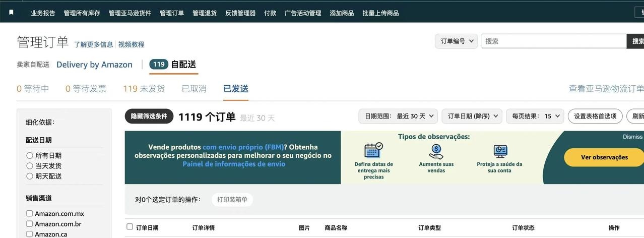The image size is (644, 238).
Task: Switch to the 119 自配送 tab
Action: point(173,65)
